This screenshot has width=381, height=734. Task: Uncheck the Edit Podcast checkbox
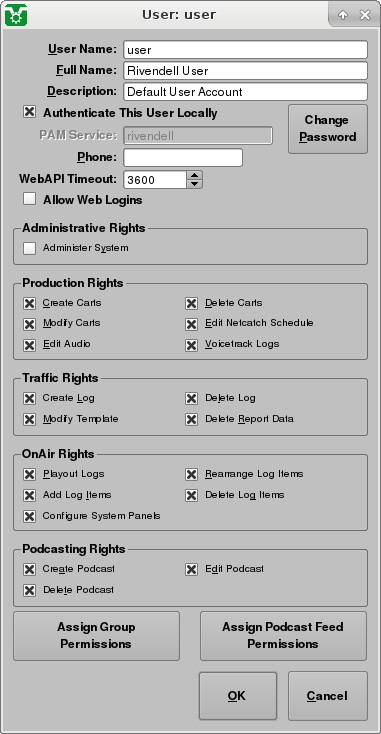(x=191, y=569)
